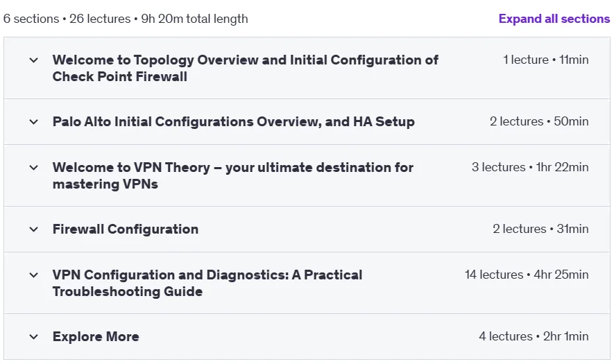Expand chevron for VPN Configuration and Diagnostics
This screenshot has height=364, width=614.
pos(34,275)
